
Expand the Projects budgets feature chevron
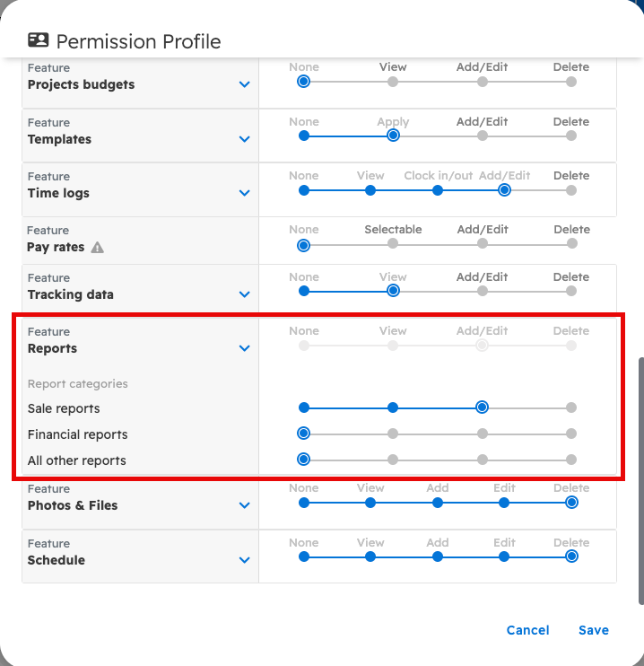point(244,84)
